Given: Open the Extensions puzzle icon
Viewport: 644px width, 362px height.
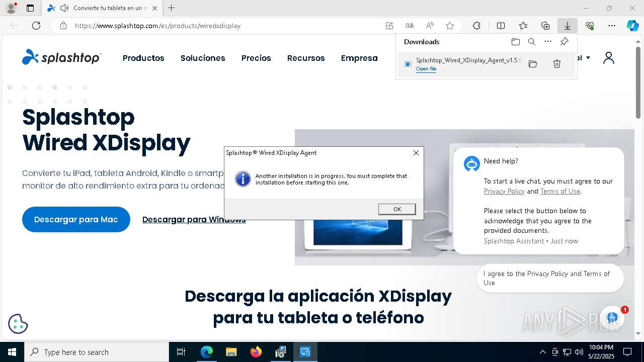Looking at the screenshot, I should coord(476,26).
